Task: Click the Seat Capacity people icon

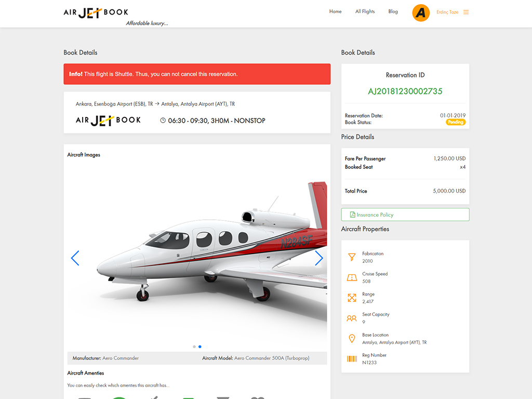Action: point(352,318)
